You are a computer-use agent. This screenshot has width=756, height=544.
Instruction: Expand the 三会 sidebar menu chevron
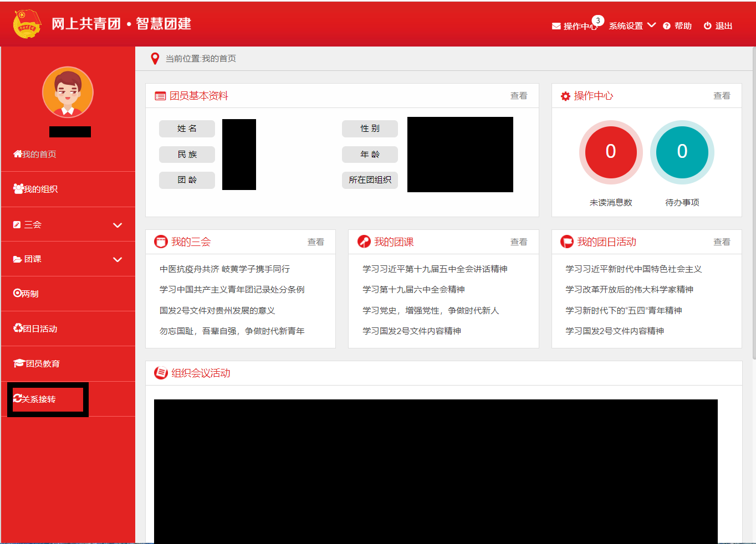click(118, 225)
